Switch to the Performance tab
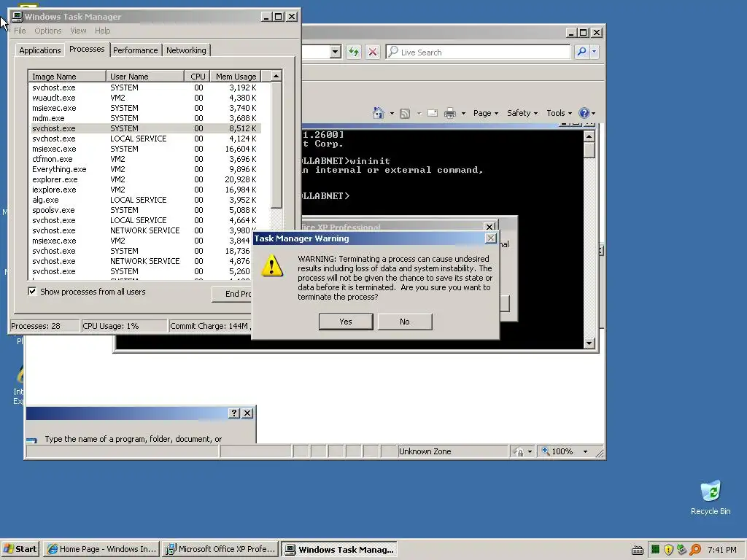 pyautogui.click(x=135, y=50)
